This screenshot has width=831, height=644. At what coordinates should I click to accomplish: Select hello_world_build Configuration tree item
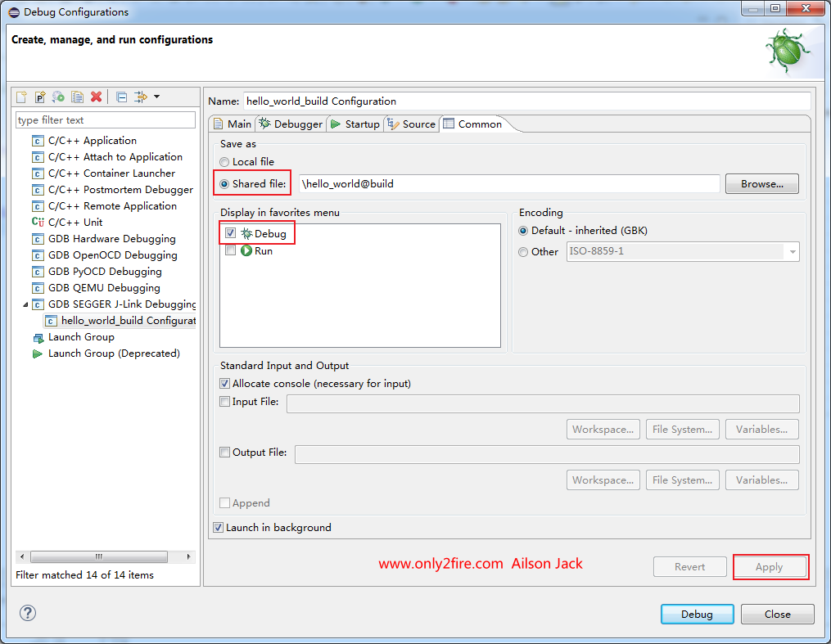point(120,321)
